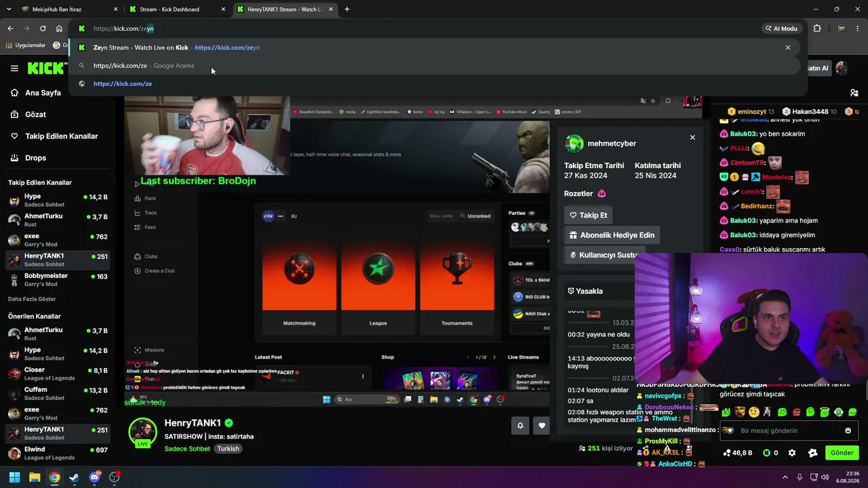Select Zeyn Stream autocomplete suggestion
This screenshot has width=868, height=488.
coord(434,47)
